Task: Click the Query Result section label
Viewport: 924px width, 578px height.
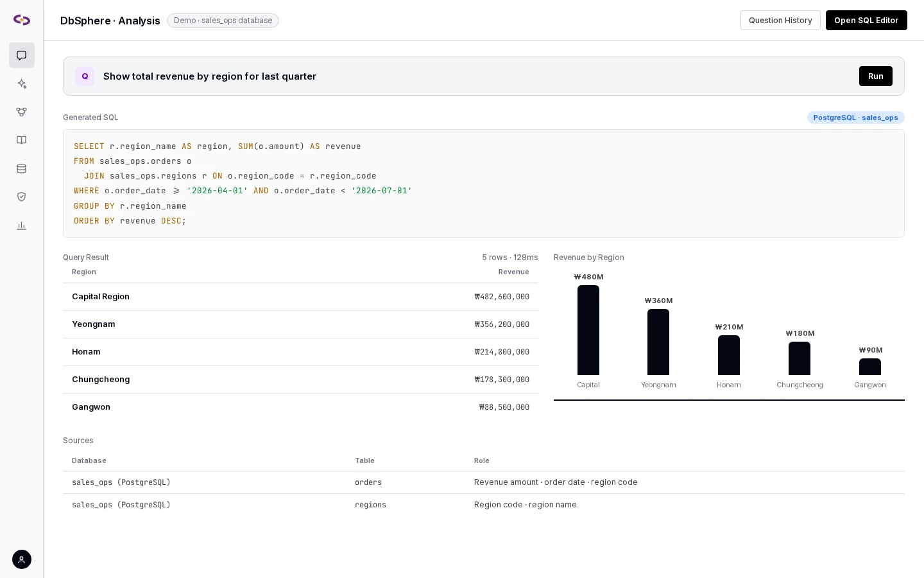Action: 86,258
